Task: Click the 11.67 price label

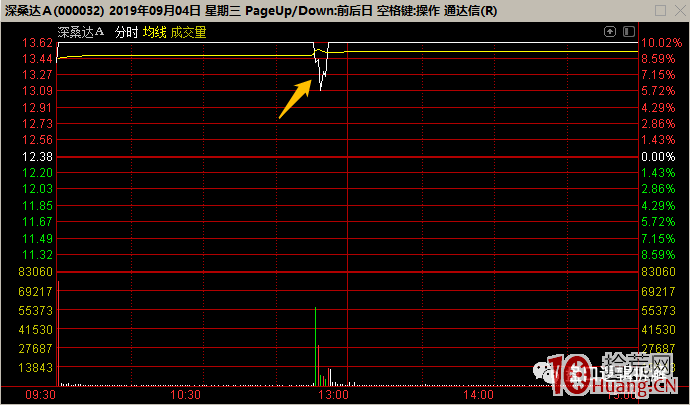Action: pyautogui.click(x=37, y=222)
